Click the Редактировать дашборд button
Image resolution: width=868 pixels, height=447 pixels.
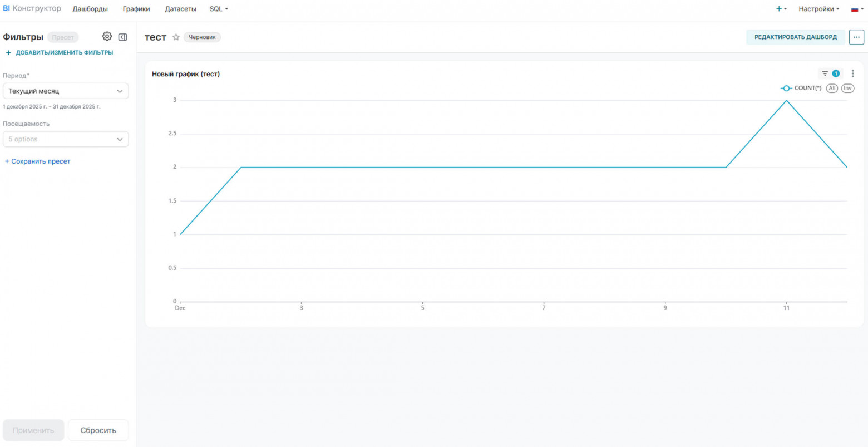795,37
